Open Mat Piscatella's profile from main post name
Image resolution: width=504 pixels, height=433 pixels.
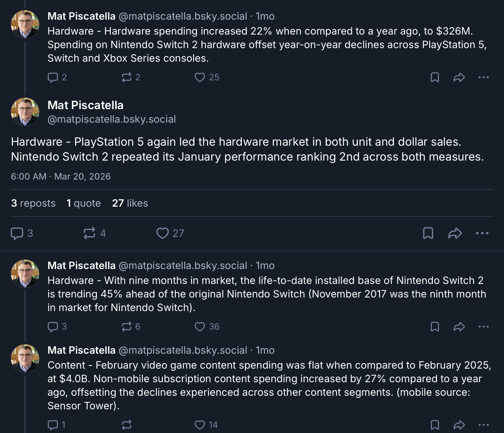pyautogui.click(x=85, y=105)
